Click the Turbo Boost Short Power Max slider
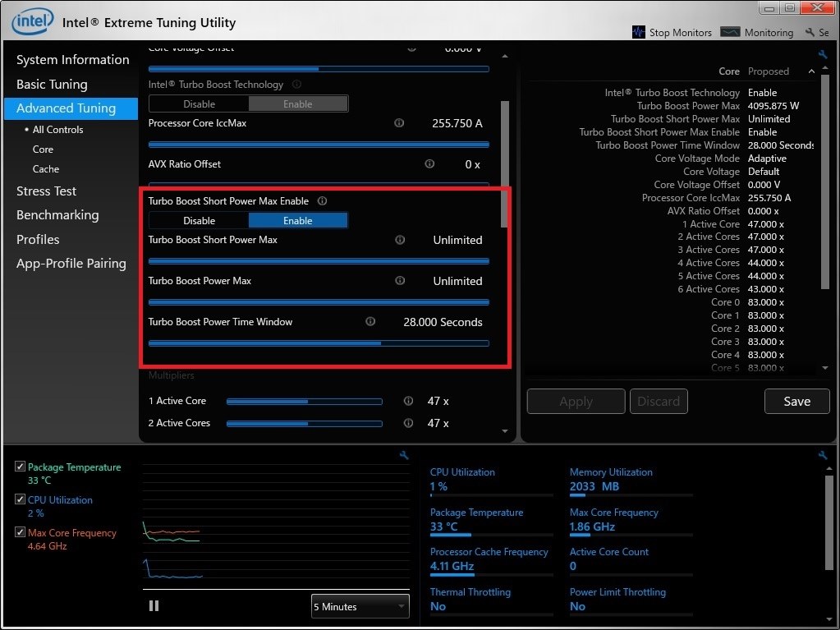The width and height of the screenshot is (840, 630). tap(319, 261)
